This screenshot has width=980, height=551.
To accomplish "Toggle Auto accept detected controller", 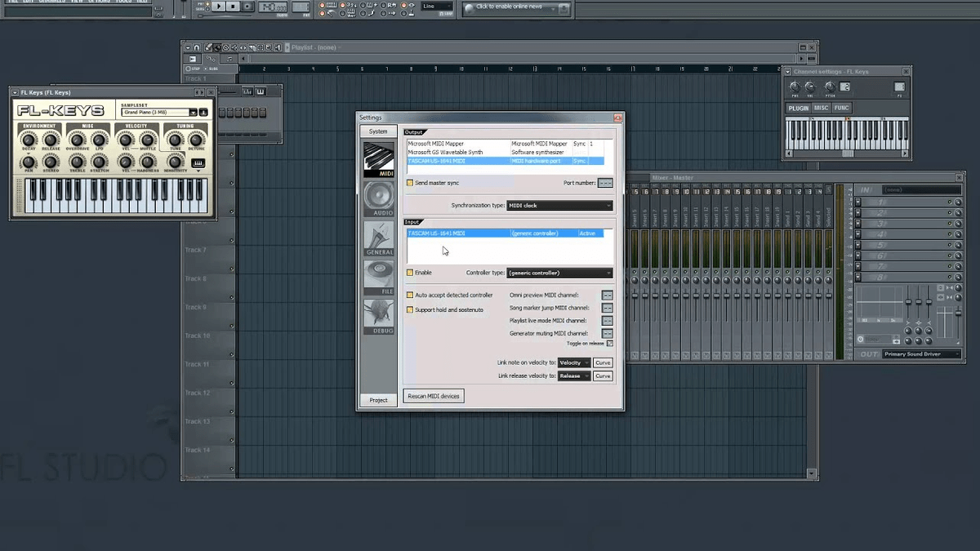I will click(410, 295).
